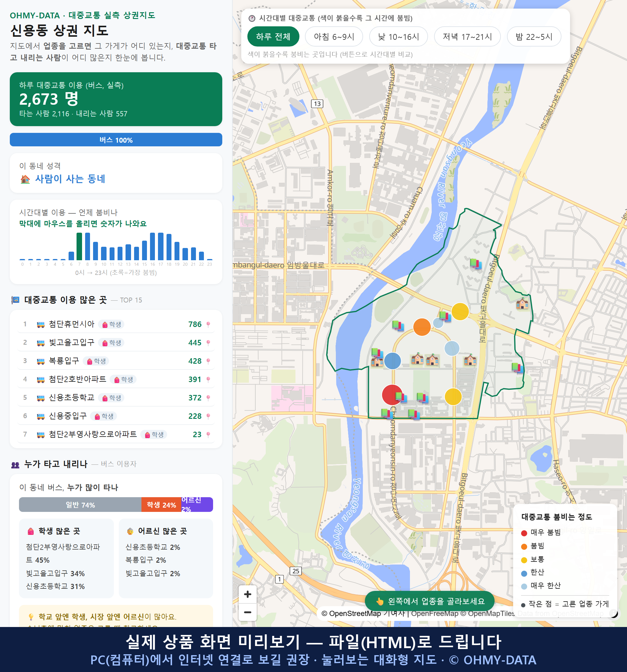The height and width of the screenshot is (672, 627).
Task: Open the OpenFreeMap attribution link
Action: tap(435, 614)
